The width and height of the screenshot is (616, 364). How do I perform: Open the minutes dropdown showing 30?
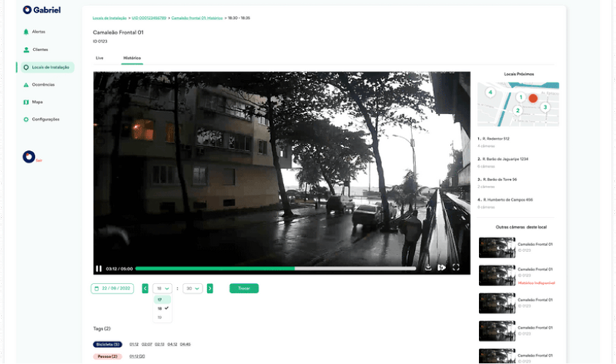[192, 289]
